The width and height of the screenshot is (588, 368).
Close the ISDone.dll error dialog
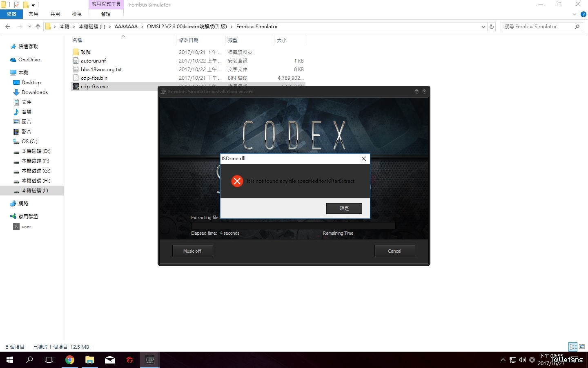coord(363,159)
